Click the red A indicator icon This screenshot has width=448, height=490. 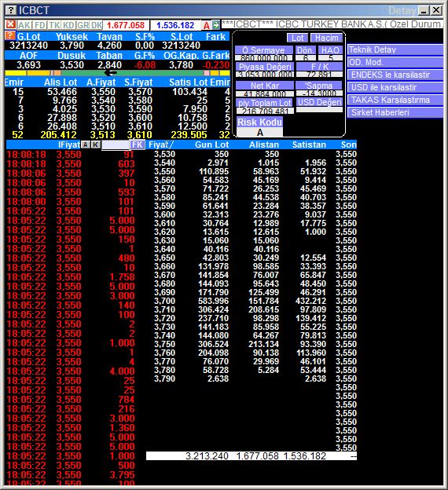(x=207, y=25)
